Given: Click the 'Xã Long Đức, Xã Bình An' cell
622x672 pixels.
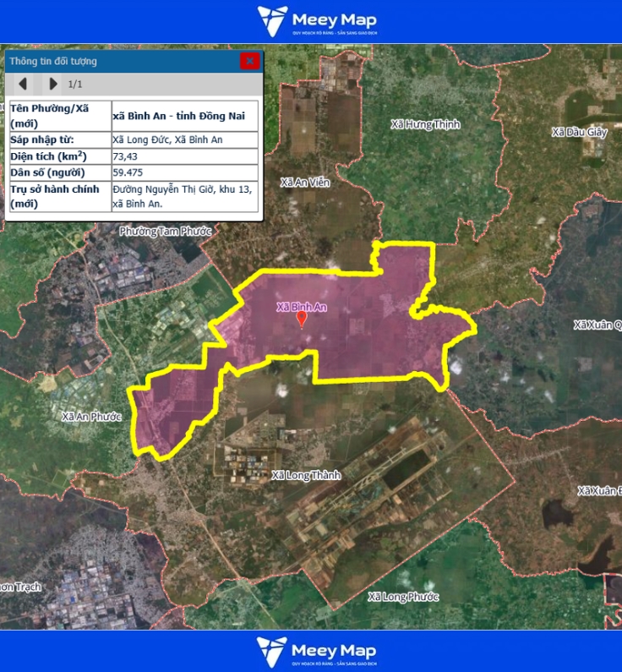Looking at the screenshot, I should 167,140.
